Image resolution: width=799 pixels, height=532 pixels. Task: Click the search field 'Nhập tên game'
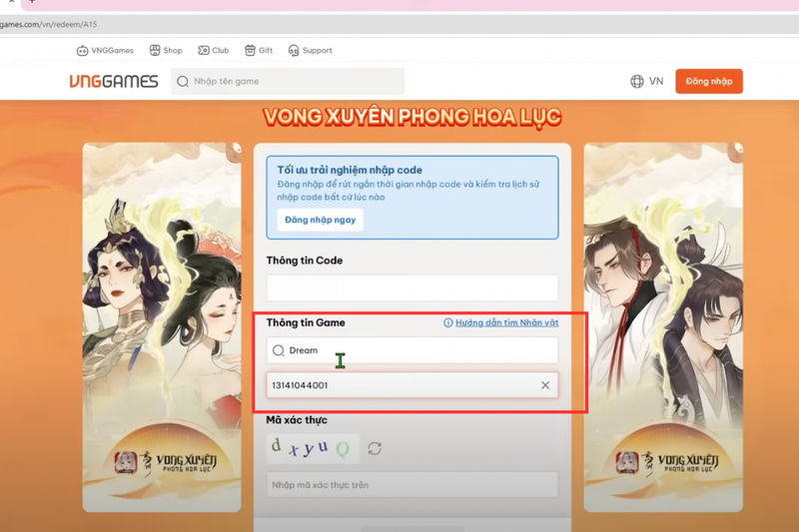coord(288,82)
